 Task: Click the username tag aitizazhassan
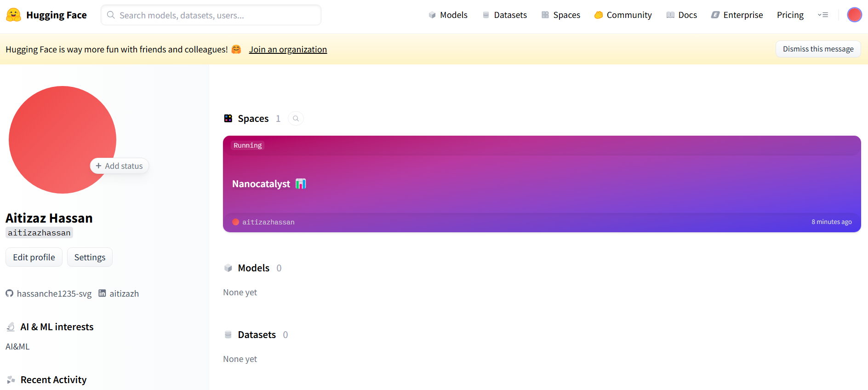(x=39, y=233)
